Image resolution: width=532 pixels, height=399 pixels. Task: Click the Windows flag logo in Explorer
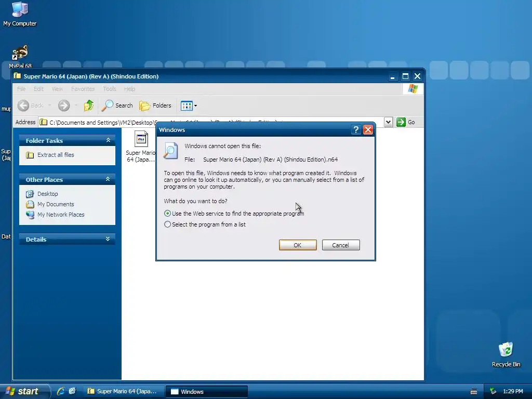(x=413, y=89)
